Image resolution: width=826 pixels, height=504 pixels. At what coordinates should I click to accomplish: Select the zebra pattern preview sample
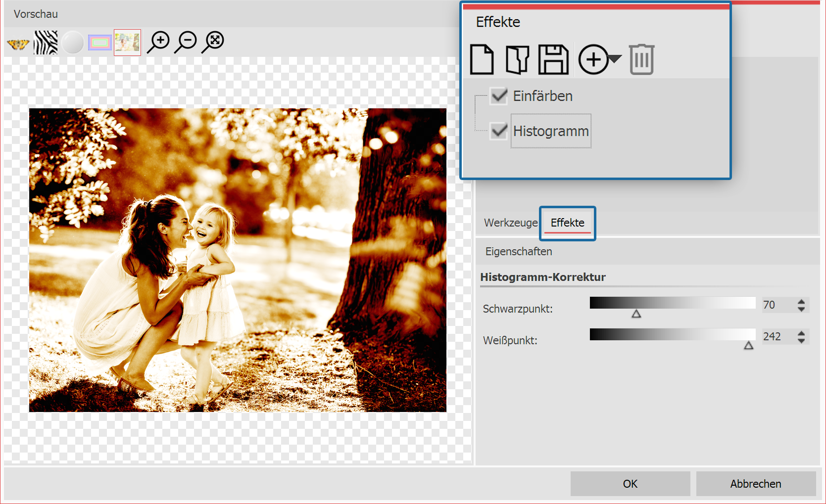[45, 42]
